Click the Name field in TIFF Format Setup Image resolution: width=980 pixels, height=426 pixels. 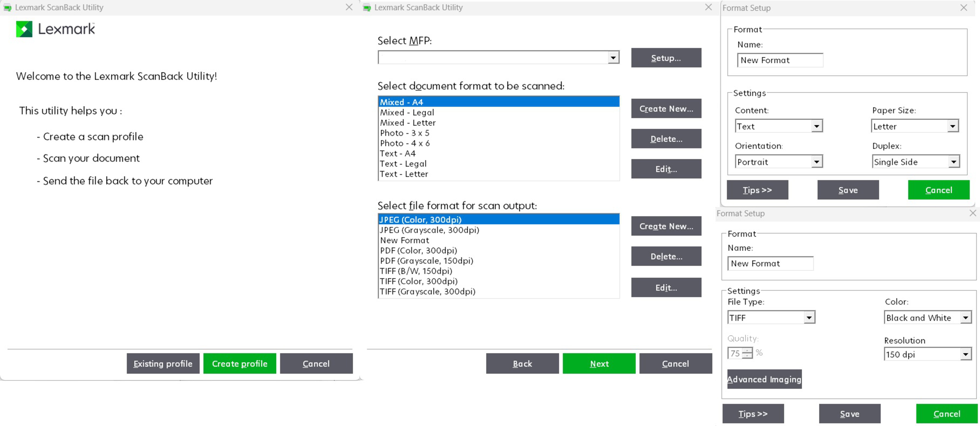point(770,264)
